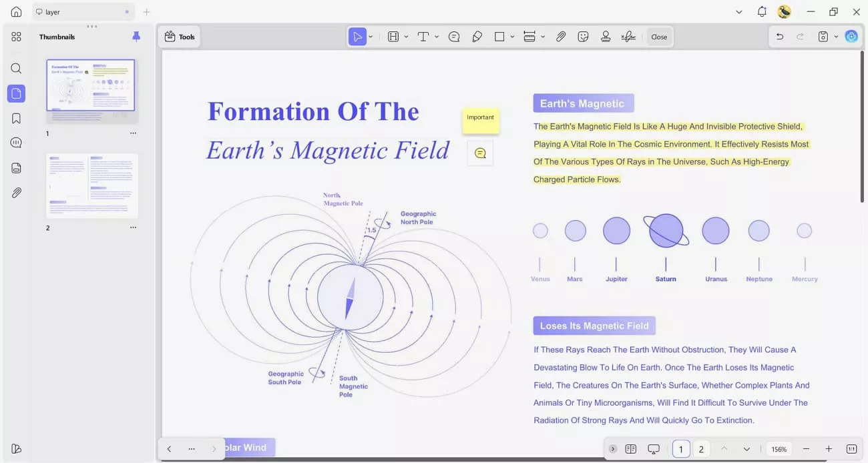Screen dimensions: 868x463
Task: Open the save options dropdown
Action: 836,36
